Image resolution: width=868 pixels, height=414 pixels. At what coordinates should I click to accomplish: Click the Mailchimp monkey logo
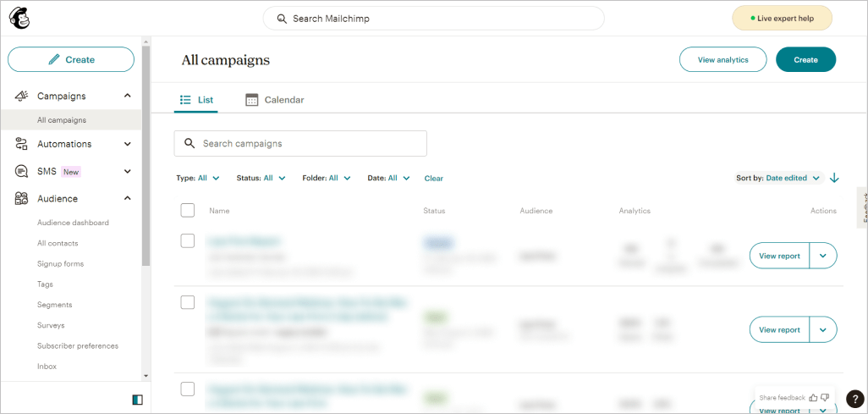[19, 18]
